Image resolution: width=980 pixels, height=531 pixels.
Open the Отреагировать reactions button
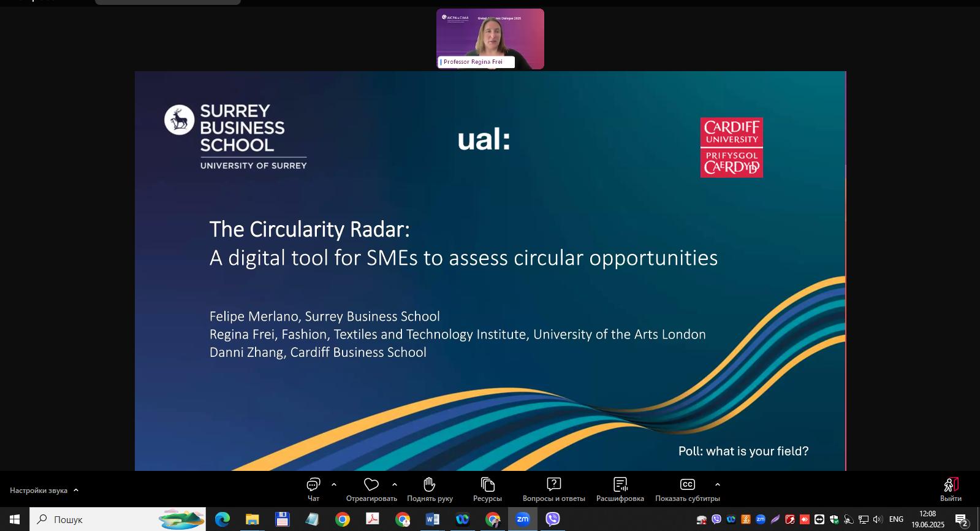pyautogui.click(x=371, y=489)
